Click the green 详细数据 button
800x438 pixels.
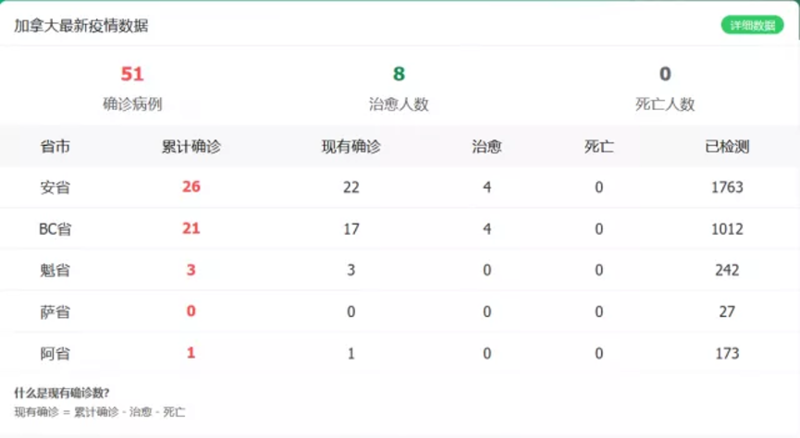point(751,25)
